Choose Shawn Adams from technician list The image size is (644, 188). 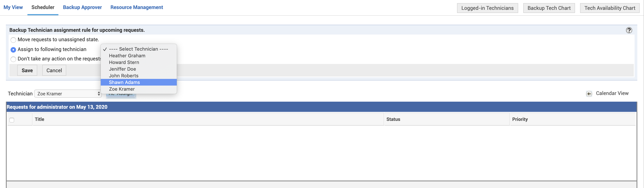click(x=124, y=82)
